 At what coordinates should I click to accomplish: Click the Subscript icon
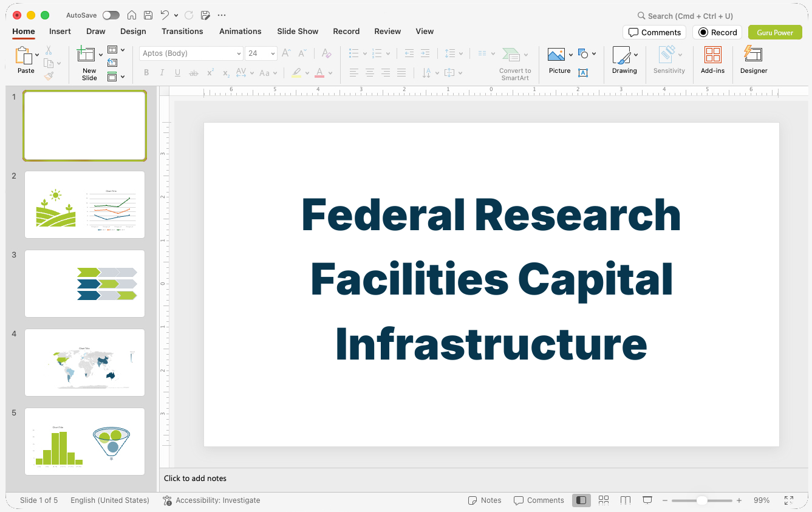(x=226, y=73)
